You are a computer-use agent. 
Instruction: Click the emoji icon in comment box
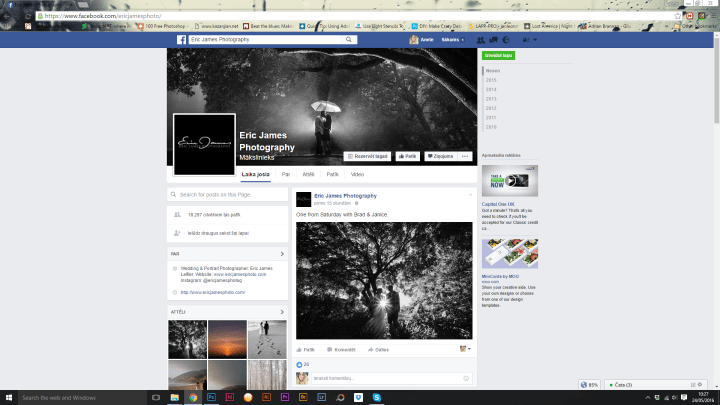466,378
